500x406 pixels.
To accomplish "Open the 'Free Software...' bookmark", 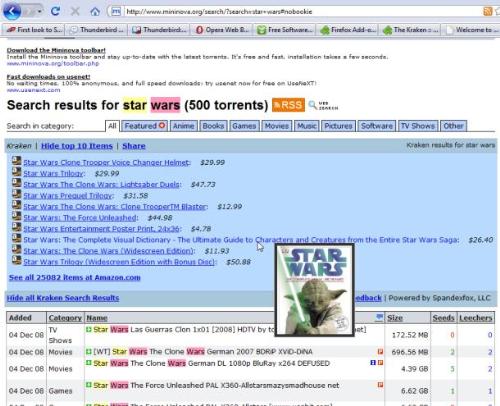I will (286, 30).
